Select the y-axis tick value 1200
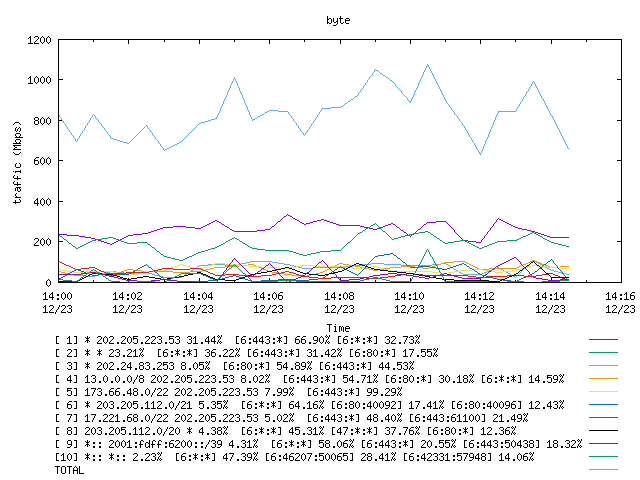 (x=39, y=40)
